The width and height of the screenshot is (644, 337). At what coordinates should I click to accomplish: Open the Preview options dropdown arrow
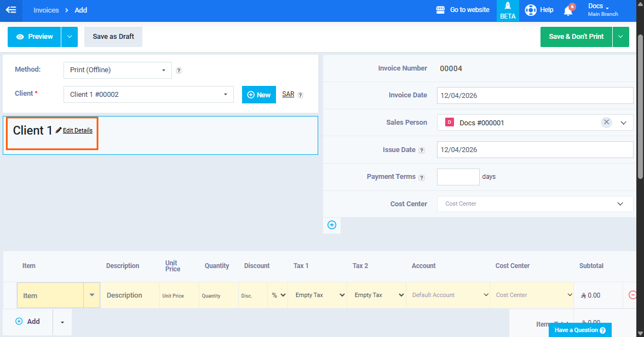[69, 37]
